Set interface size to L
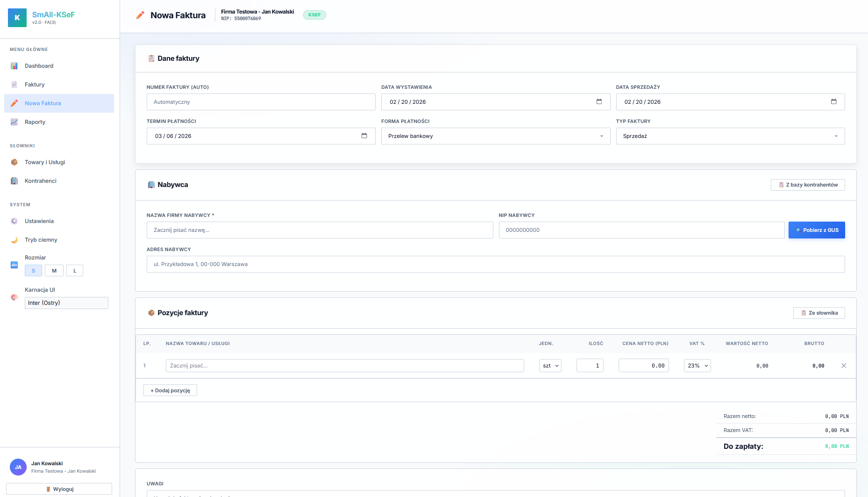 tap(75, 271)
